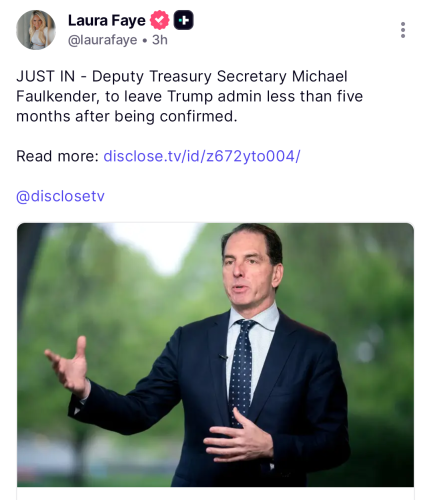Viewport: 431px width, 500px height.
Task: Click the "JUST IN" opening line of the post
Action: [x=182, y=76]
